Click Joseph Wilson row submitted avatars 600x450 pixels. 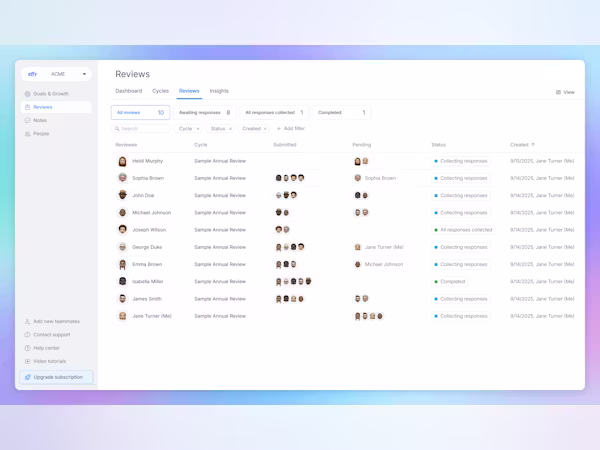282,230
